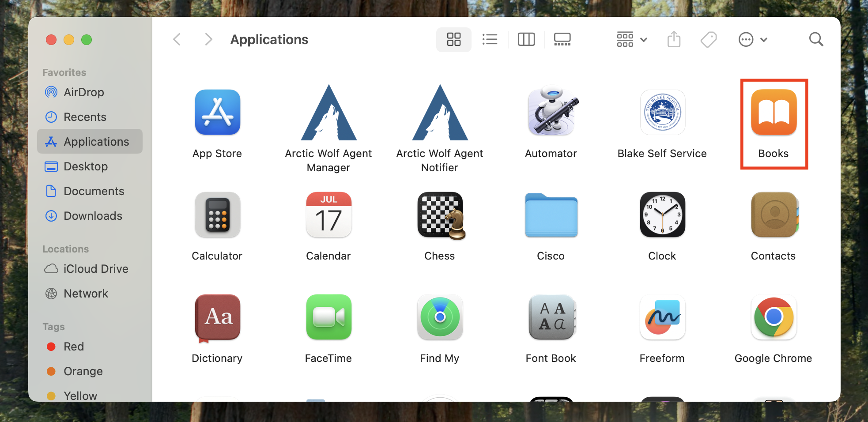Open iCloud Drive in the sidebar
Screen dimensions: 868x422
(x=90, y=268)
